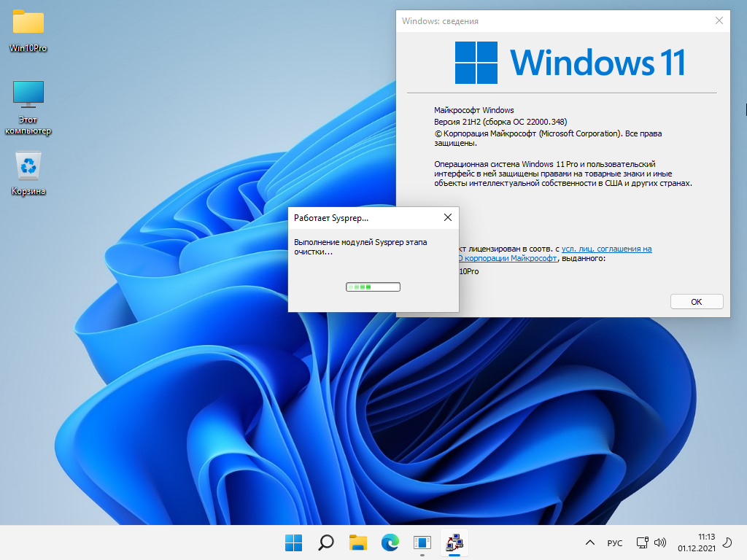Click the Майкрософт Windows label

point(474,110)
